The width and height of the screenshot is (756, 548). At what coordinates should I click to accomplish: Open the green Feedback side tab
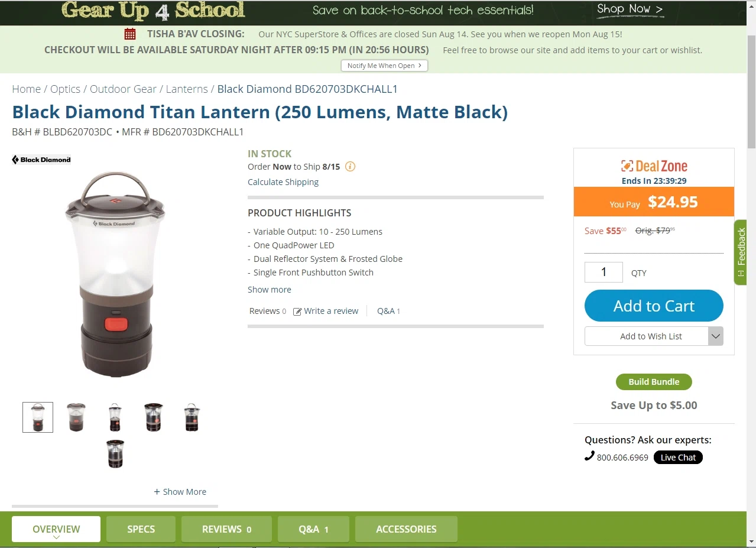(x=740, y=252)
